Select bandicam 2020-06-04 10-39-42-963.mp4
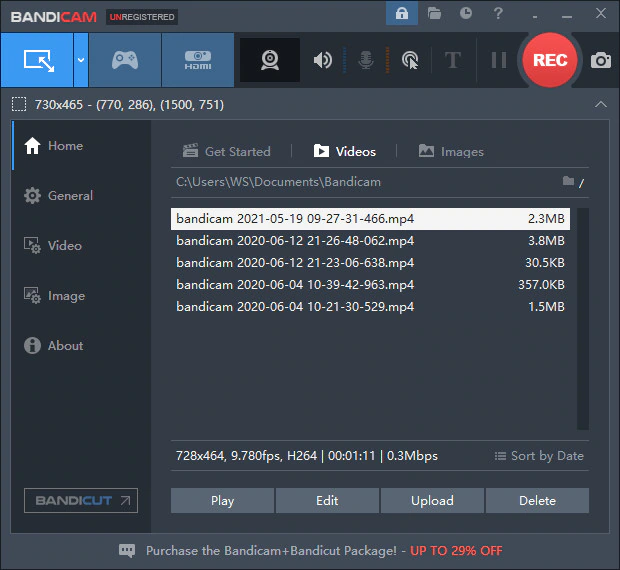620x570 pixels. click(370, 285)
